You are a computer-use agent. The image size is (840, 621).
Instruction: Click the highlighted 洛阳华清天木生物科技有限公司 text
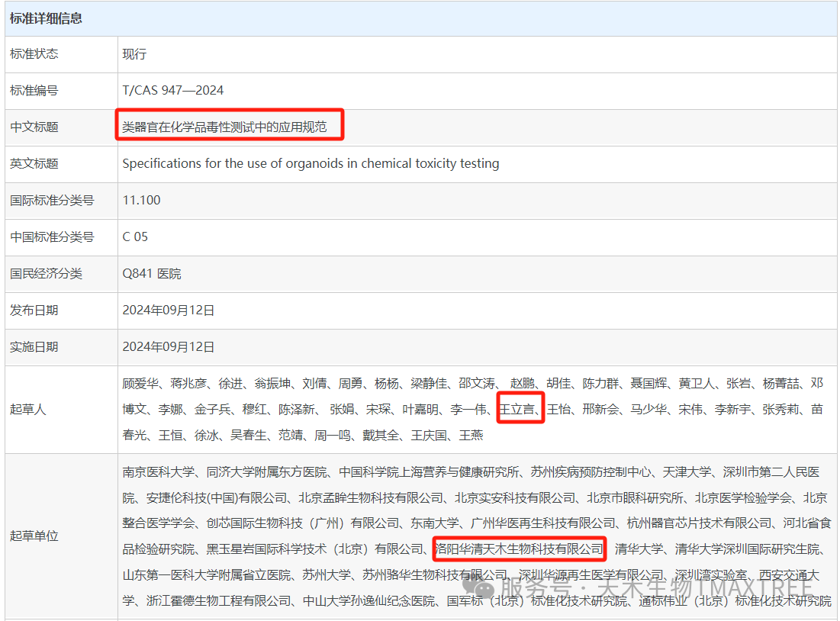click(x=519, y=549)
